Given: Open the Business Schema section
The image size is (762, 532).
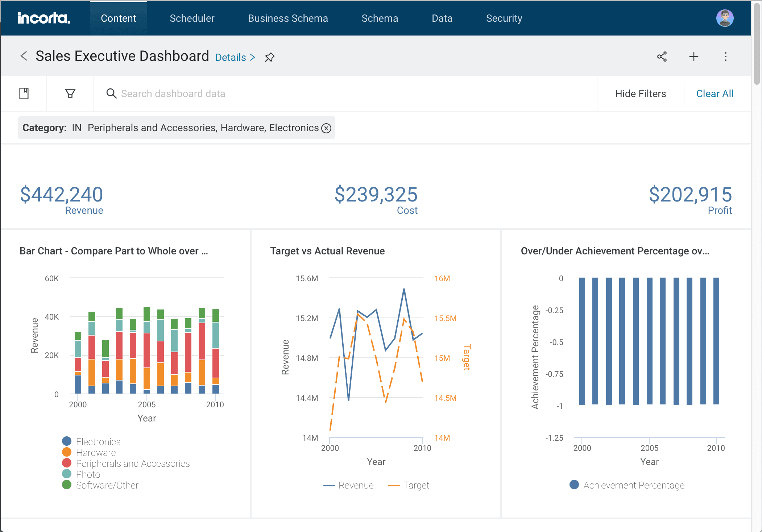Looking at the screenshot, I should pyautogui.click(x=287, y=18).
